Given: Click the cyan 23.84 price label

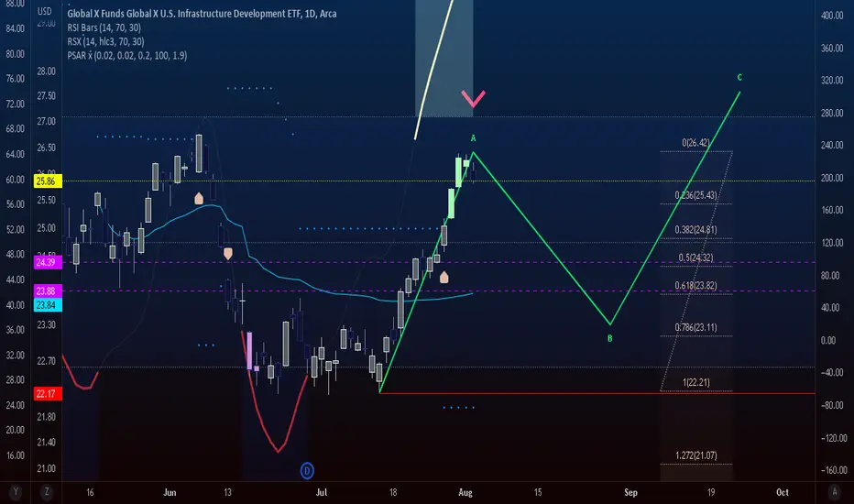Looking at the screenshot, I should pyautogui.click(x=48, y=305).
